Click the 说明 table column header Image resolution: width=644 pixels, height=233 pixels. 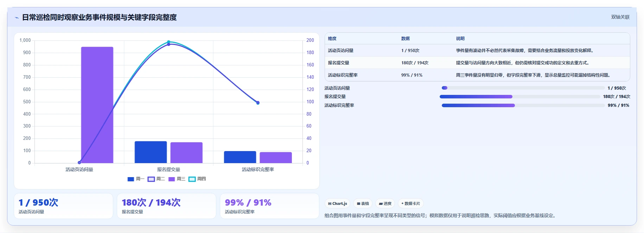point(460,39)
